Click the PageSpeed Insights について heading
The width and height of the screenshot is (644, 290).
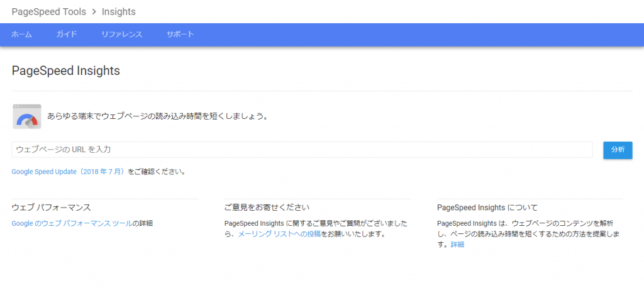coord(487,207)
